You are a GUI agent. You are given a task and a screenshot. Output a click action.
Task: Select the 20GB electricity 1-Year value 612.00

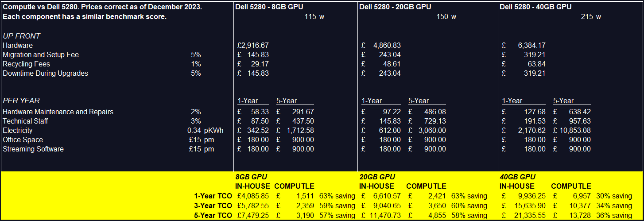390,130
